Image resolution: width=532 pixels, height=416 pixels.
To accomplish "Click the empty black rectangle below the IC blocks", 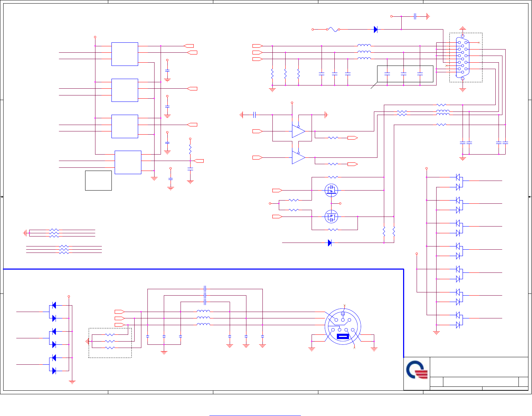I will (x=98, y=181).
